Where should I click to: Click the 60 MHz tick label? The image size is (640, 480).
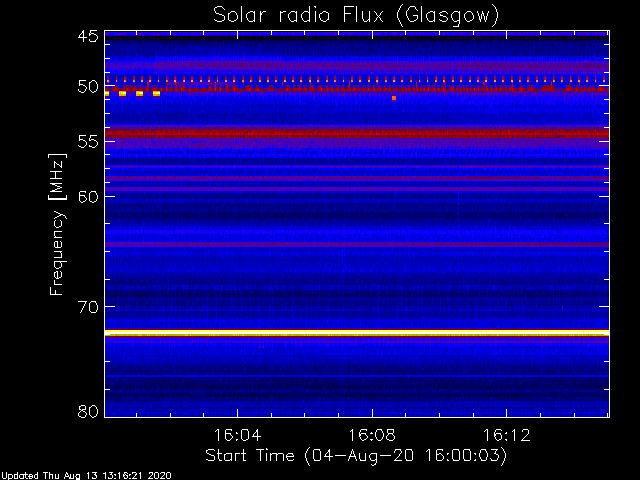(x=87, y=196)
